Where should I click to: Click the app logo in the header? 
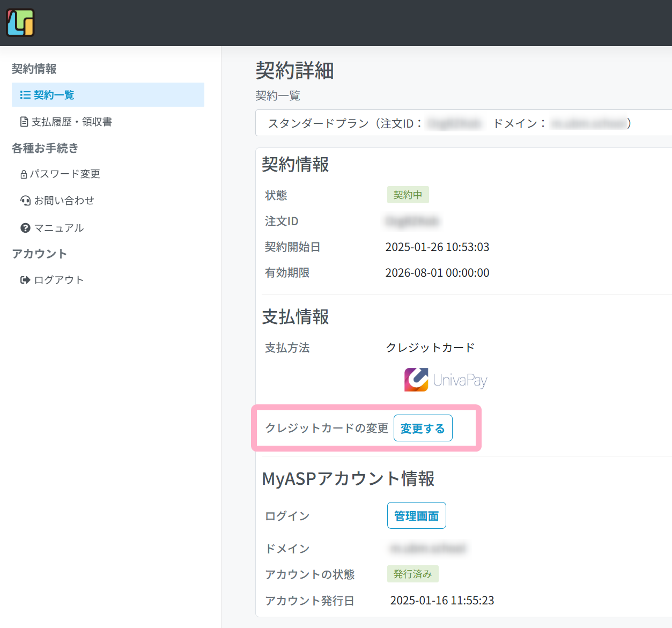tap(20, 23)
